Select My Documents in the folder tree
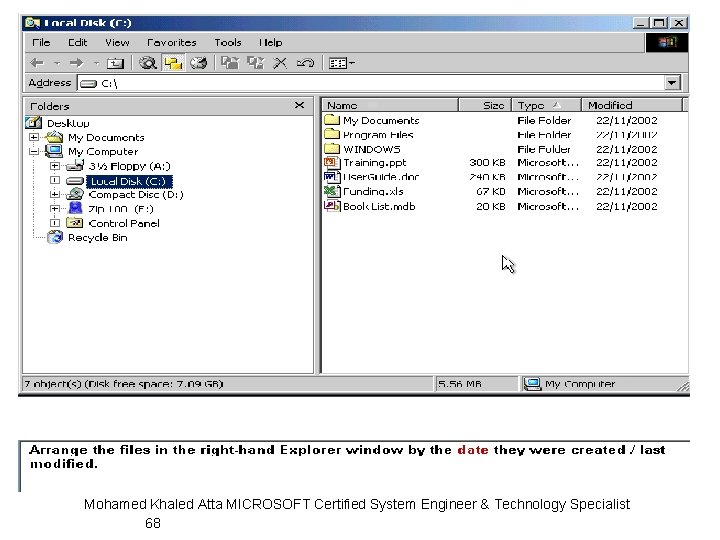 (106, 137)
